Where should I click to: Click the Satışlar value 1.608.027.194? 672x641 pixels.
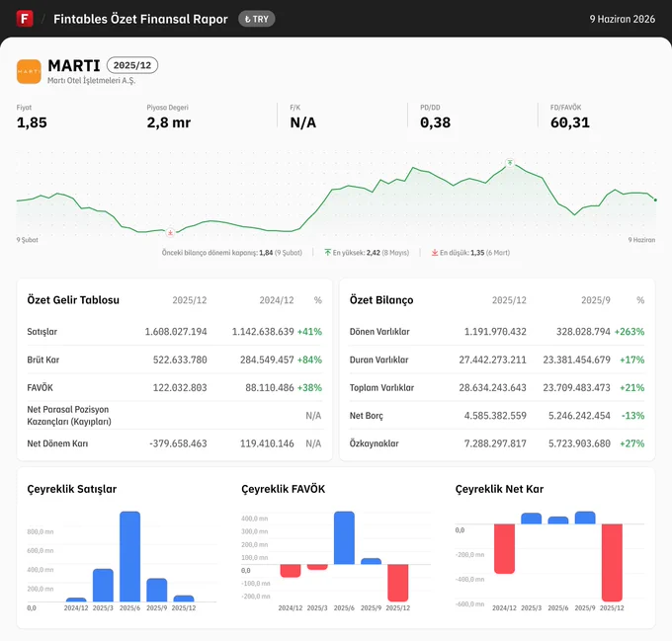pos(176,332)
